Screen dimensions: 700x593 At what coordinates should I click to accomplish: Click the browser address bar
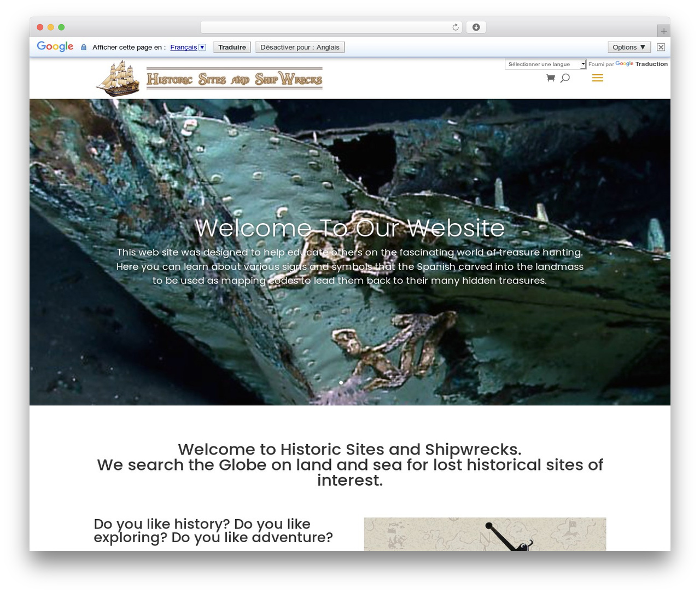point(331,27)
